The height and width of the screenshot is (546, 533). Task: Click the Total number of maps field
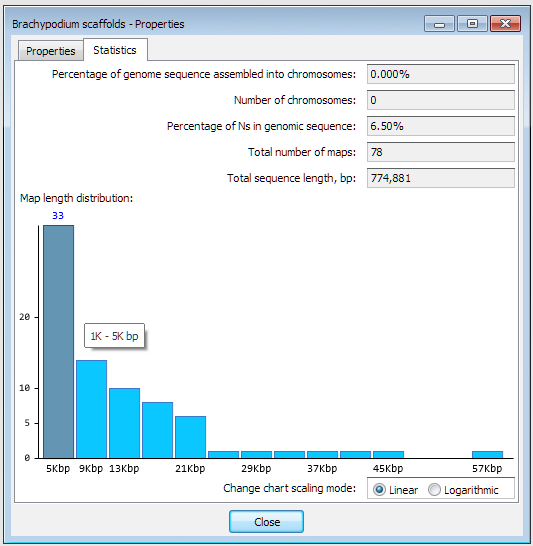click(x=441, y=152)
